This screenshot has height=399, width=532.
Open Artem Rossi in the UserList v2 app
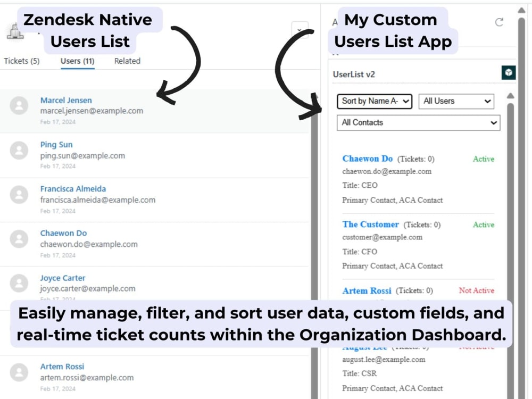[367, 290]
